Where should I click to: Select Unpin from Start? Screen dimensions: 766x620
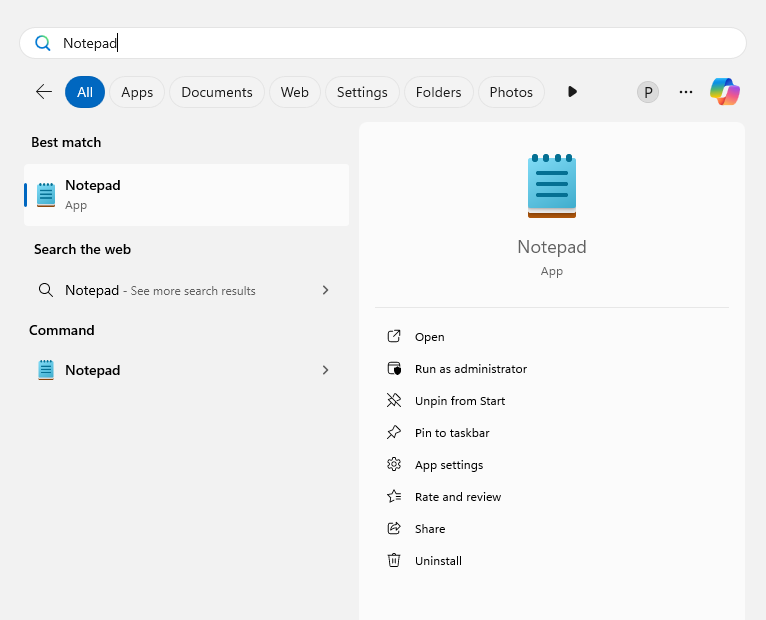click(460, 401)
